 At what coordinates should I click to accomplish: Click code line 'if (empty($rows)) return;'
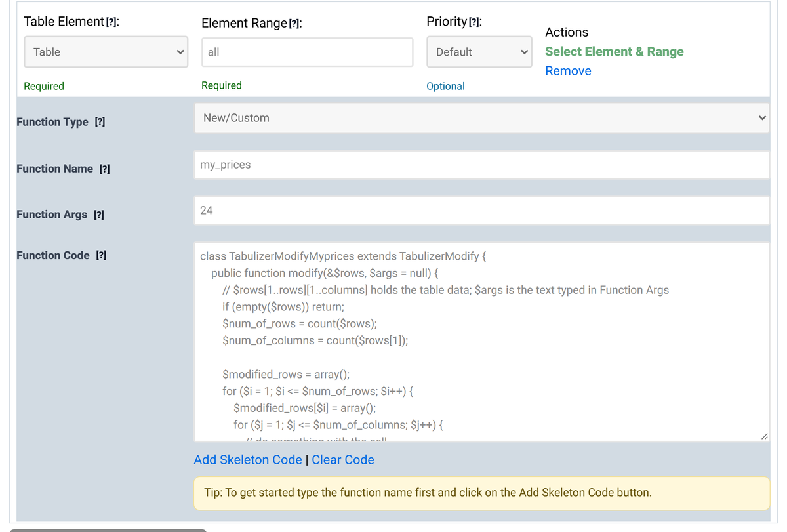[283, 306]
